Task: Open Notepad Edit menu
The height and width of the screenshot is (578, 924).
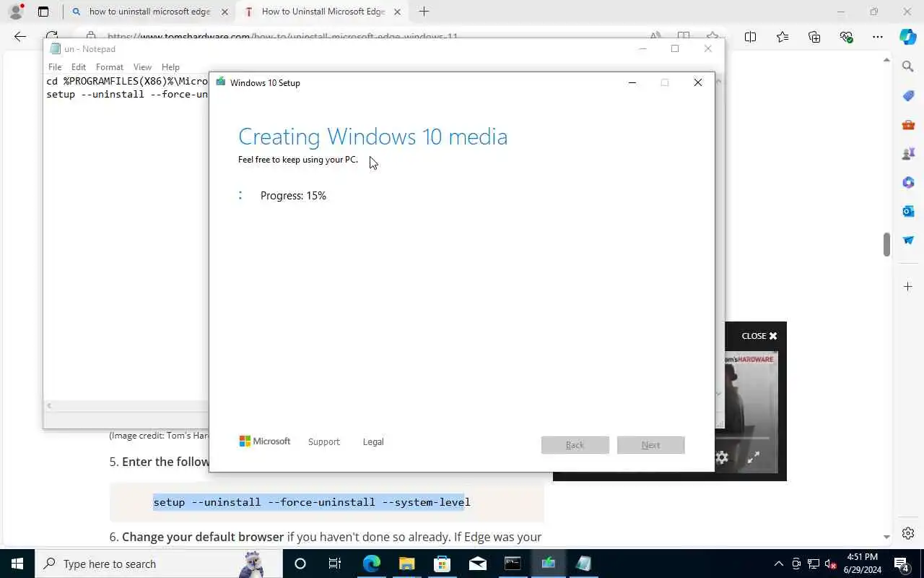Action: [x=79, y=67]
